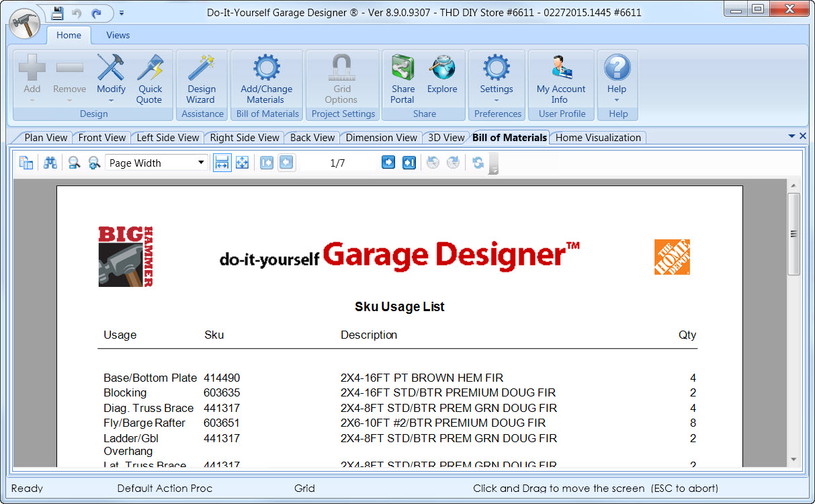Screen dimensions: 815x504
Task: Toggle fit-to-page-width mode
Action: tap(222, 163)
